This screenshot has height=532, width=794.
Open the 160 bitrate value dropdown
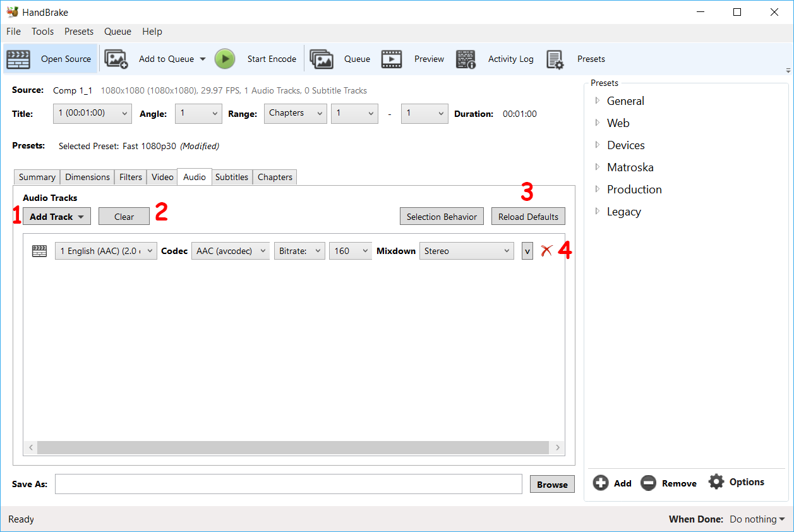pyautogui.click(x=351, y=251)
